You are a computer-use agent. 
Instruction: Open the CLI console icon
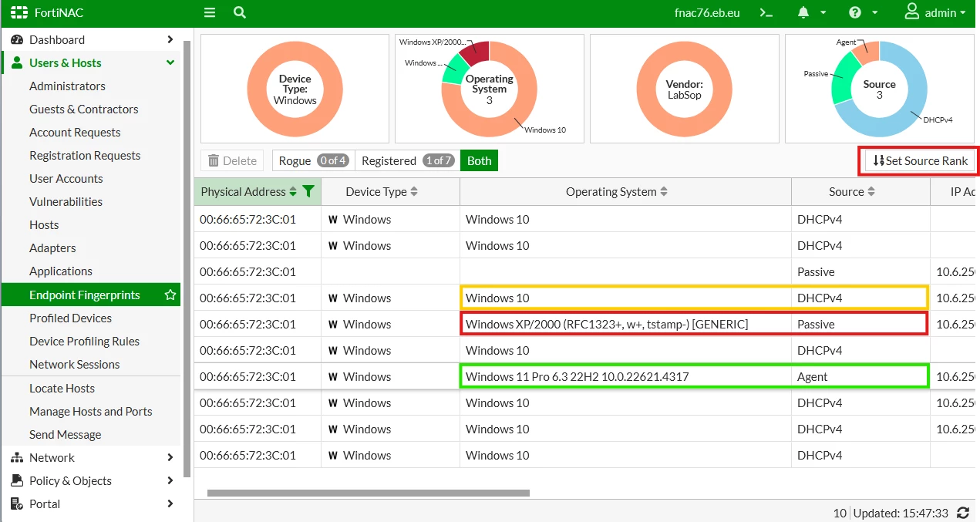point(766,13)
